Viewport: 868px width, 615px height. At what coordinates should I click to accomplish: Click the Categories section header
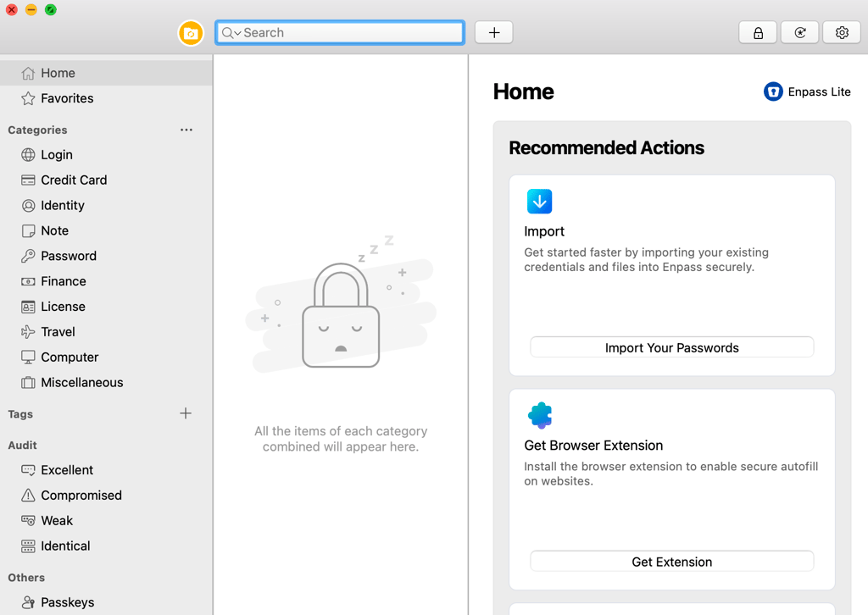(x=37, y=130)
